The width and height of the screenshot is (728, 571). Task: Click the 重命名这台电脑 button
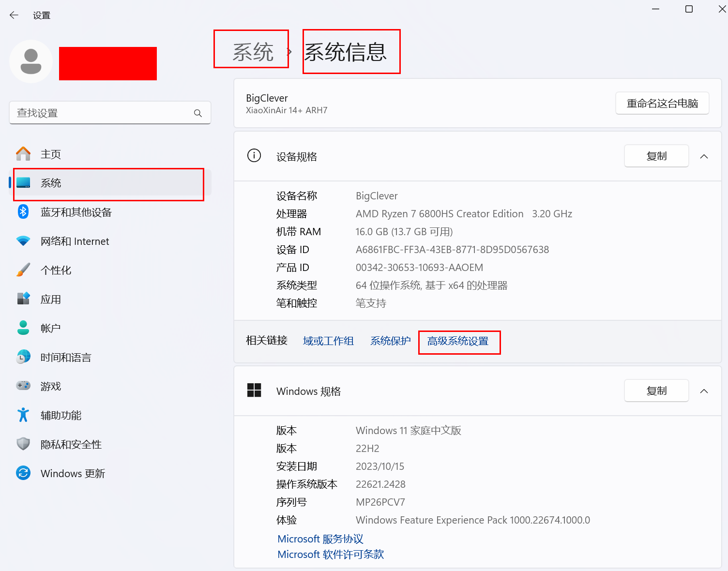[662, 104]
